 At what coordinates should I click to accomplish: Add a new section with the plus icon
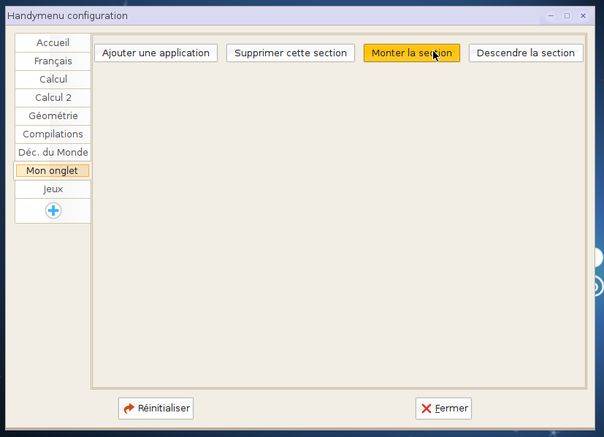tap(53, 211)
